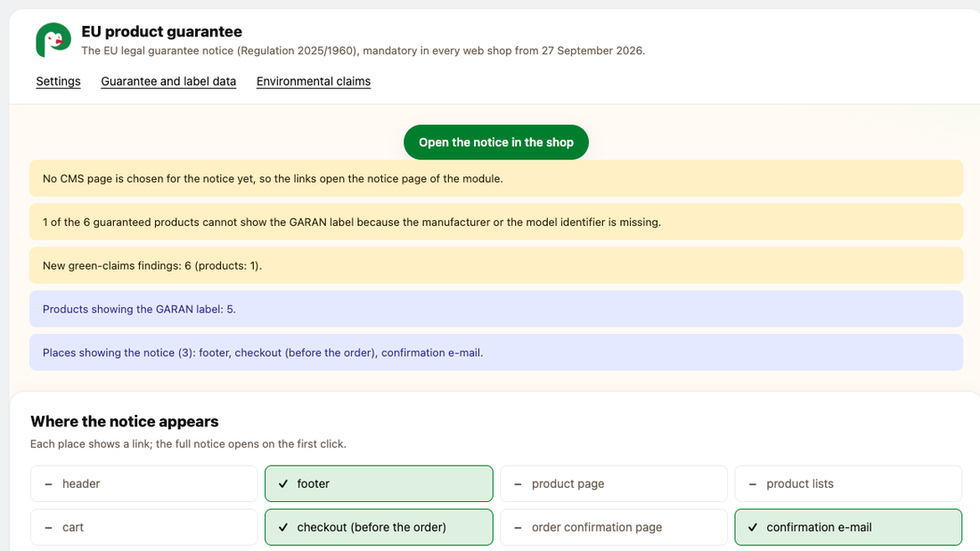Click the New green-claims findings notice
Screen dimensions: 980x551
click(496, 265)
